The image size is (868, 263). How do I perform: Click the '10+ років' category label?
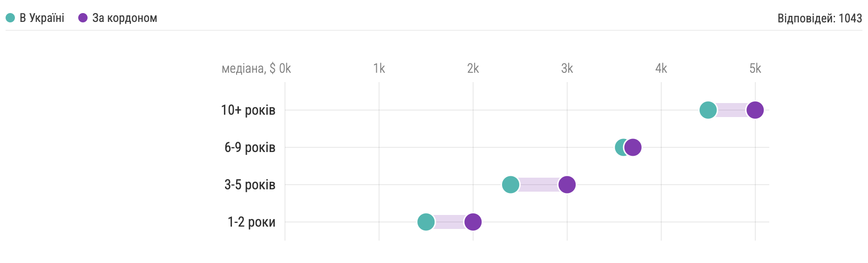pyautogui.click(x=248, y=110)
